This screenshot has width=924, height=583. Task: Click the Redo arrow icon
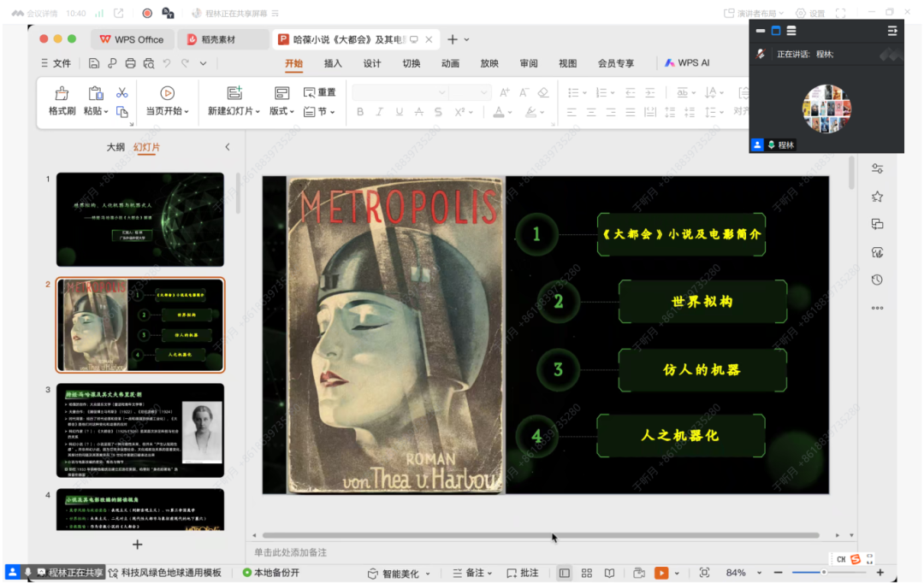(185, 63)
